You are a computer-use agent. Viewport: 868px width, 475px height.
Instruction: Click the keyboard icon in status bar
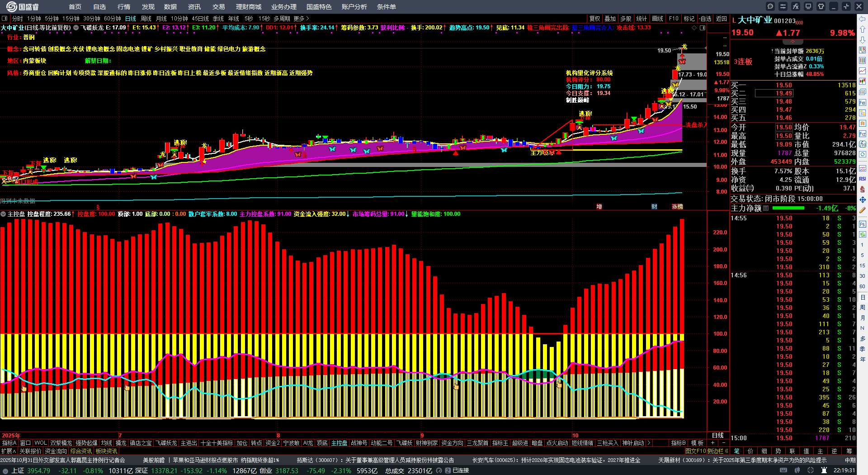click(783, 470)
